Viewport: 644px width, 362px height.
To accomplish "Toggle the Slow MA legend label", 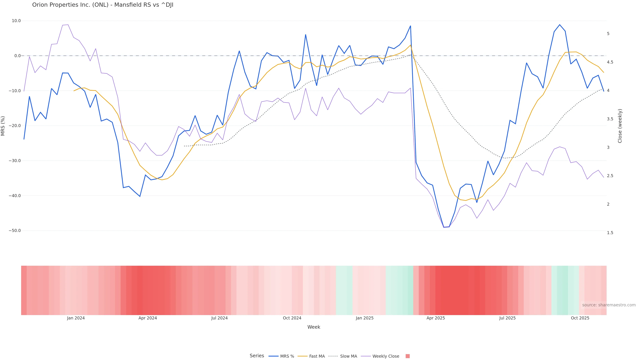I will click(x=348, y=356).
